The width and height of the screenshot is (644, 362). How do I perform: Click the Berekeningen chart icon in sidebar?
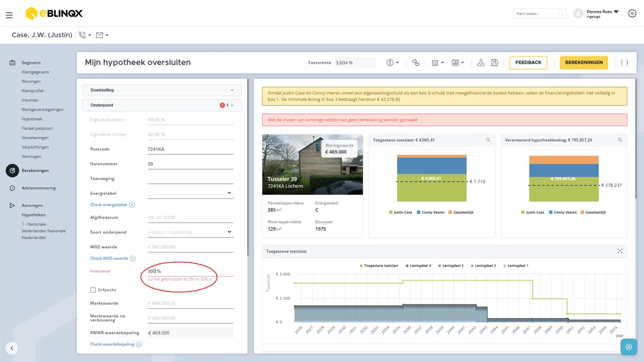click(x=12, y=171)
